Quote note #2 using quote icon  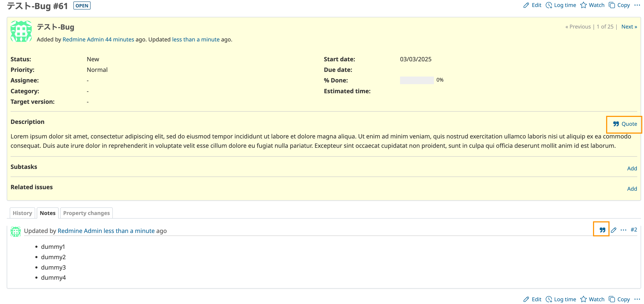click(x=602, y=230)
